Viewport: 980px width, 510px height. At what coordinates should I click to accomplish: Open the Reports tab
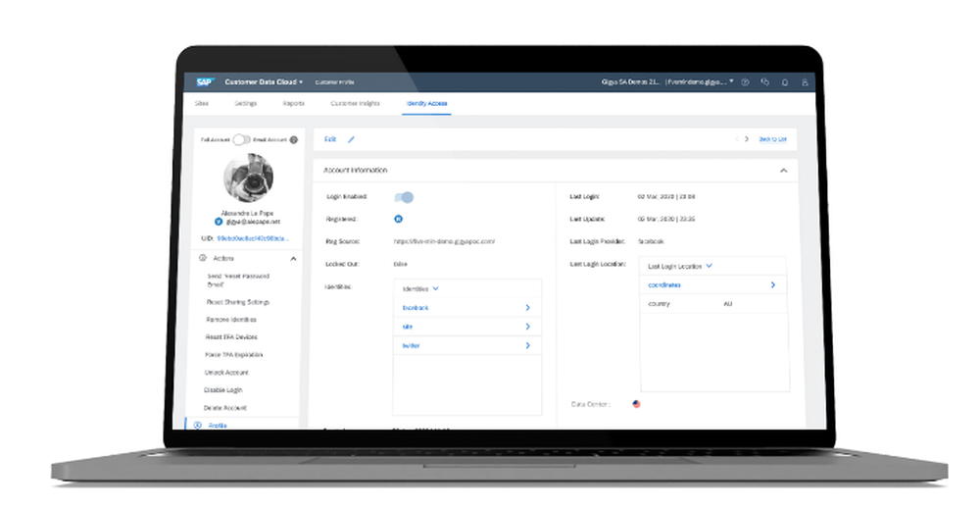click(x=293, y=103)
